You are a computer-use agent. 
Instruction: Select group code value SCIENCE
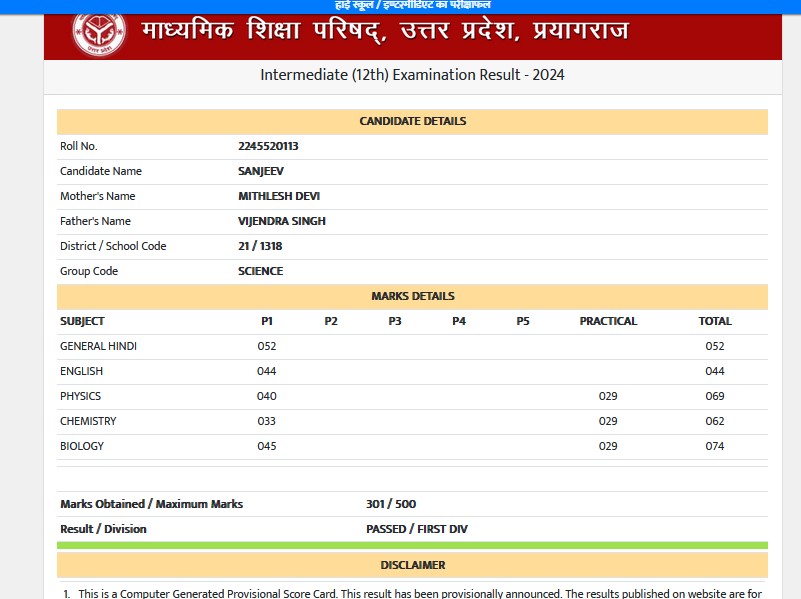(x=261, y=271)
